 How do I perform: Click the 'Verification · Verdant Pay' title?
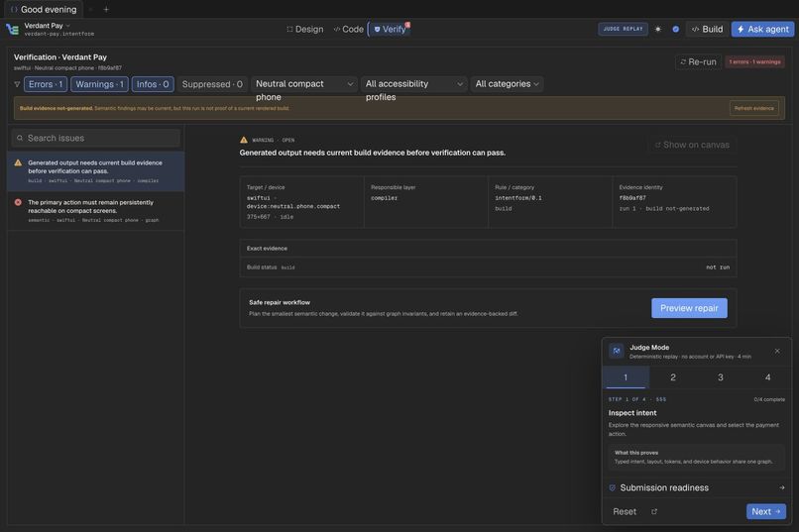pos(60,57)
